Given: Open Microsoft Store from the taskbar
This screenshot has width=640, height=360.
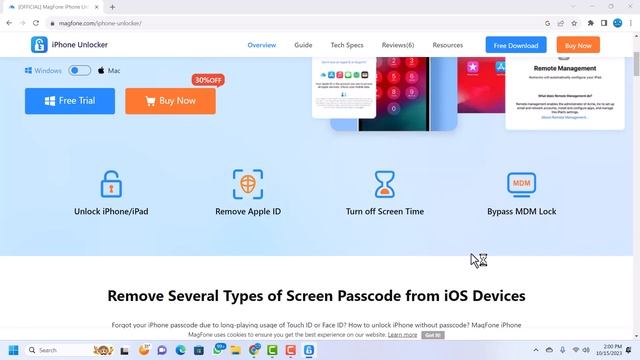Looking at the screenshot, I should 199,350.
